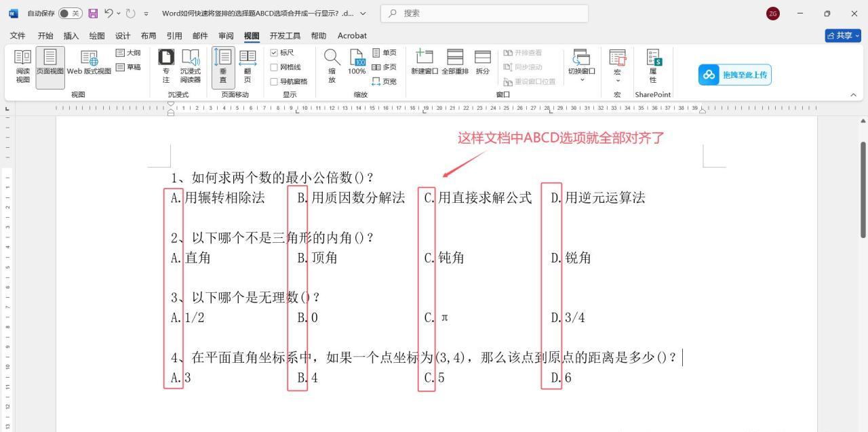Open the Zoom dialog (缩放)
Image resolution: width=868 pixels, height=432 pixels.
[x=332, y=67]
